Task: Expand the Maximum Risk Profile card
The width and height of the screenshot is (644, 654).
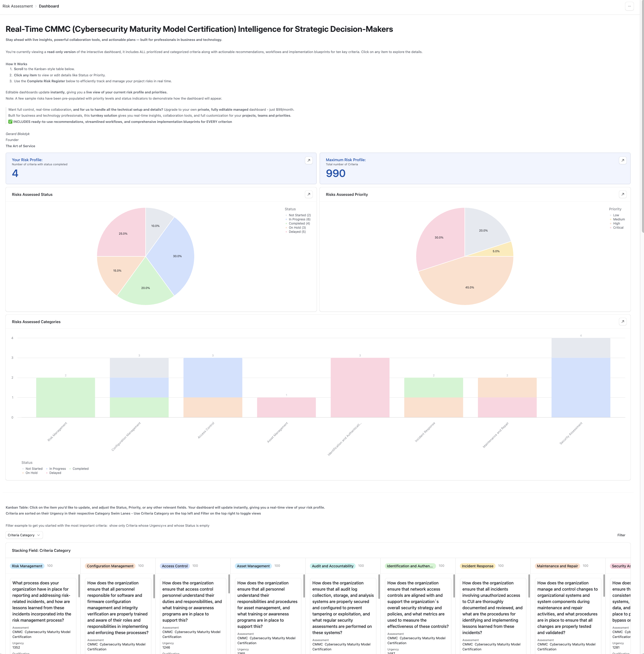Action: click(623, 160)
